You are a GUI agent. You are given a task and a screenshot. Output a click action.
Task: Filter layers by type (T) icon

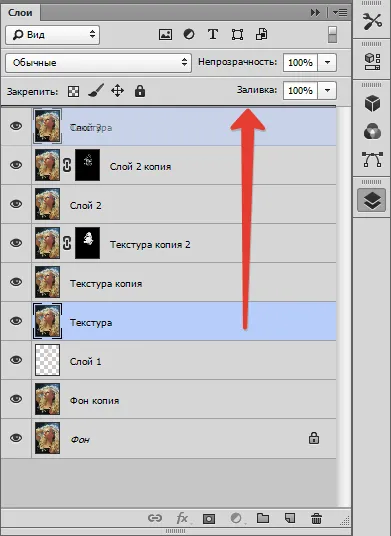213,35
